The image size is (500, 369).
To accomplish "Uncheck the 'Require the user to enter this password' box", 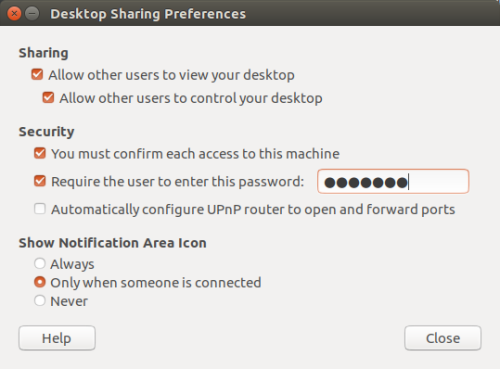I will pyautogui.click(x=40, y=181).
